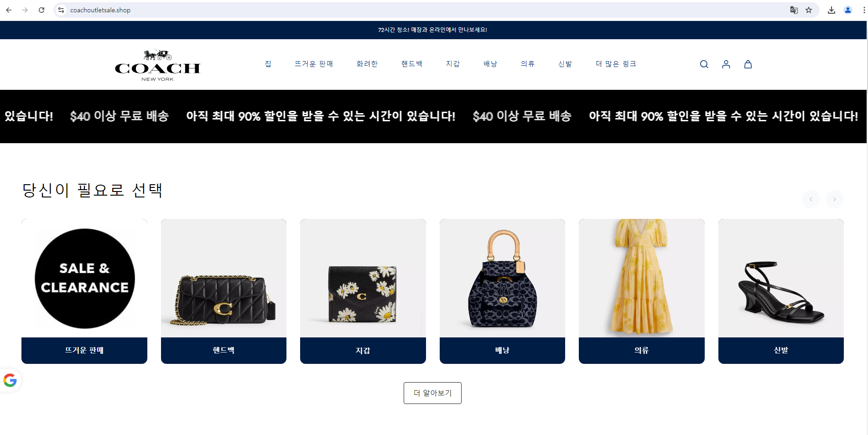
Task: Open the 지갑 navigation menu item
Action: (452, 64)
